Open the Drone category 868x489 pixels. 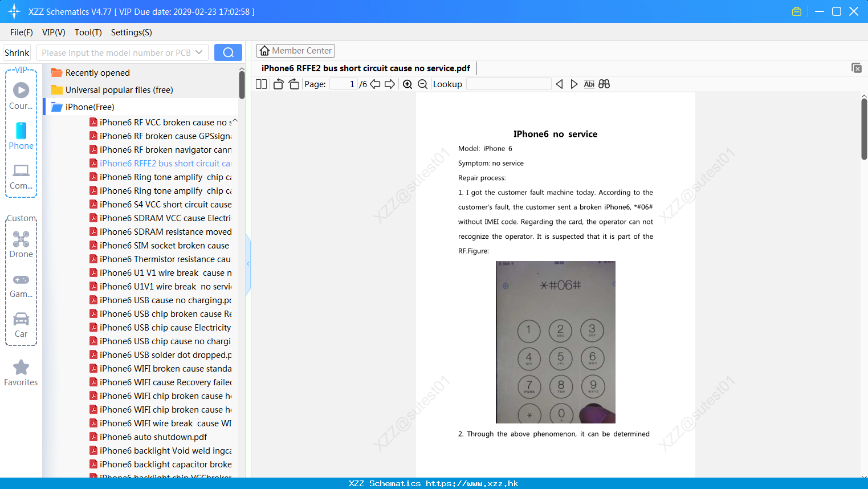pos(21,244)
